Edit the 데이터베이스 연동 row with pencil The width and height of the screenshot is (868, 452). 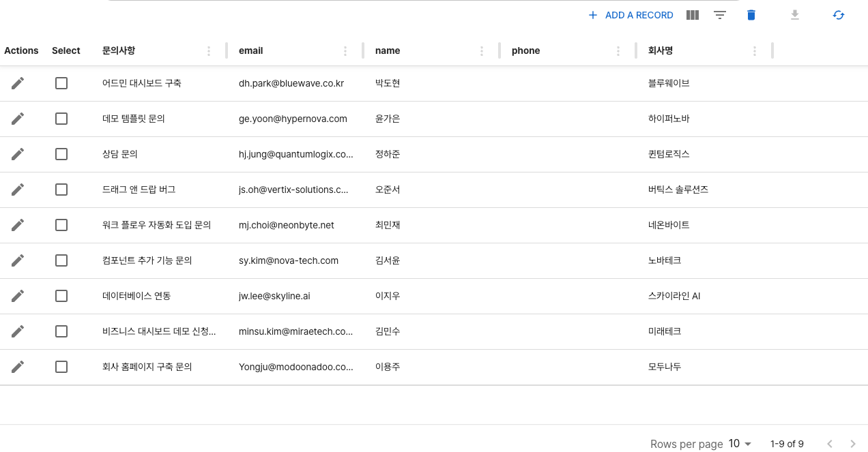(18, 296)
